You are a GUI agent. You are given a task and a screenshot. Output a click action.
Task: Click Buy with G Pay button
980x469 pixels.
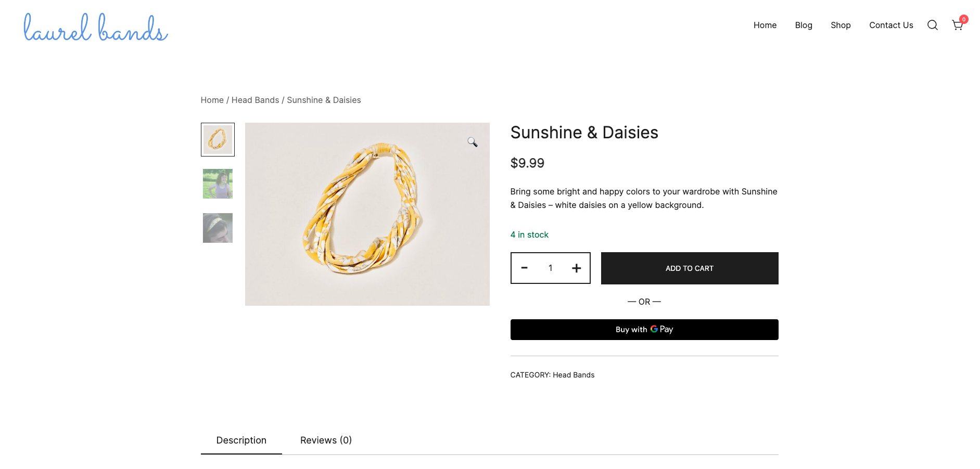[644, 330]
